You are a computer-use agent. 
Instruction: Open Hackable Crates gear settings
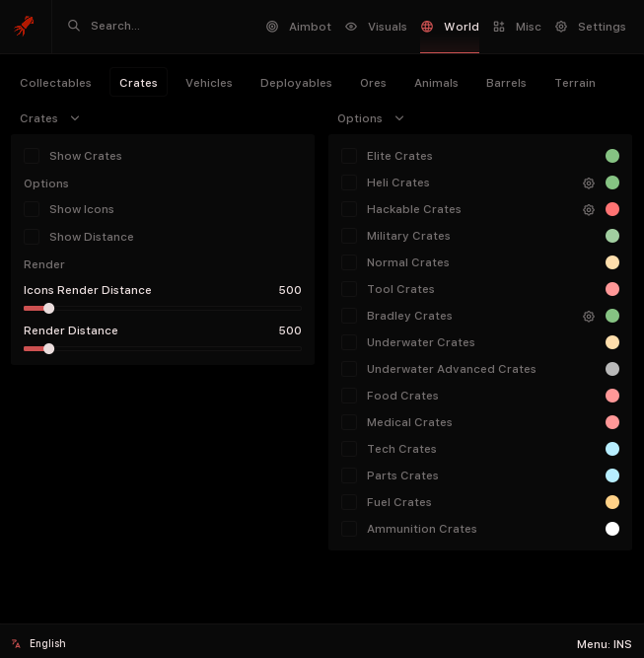589,210
